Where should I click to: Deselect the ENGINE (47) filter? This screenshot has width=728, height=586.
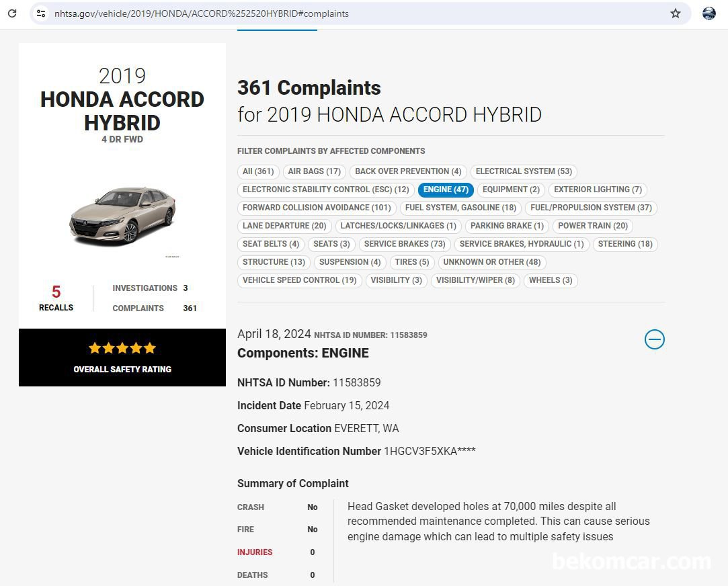(x=446, y=190)
